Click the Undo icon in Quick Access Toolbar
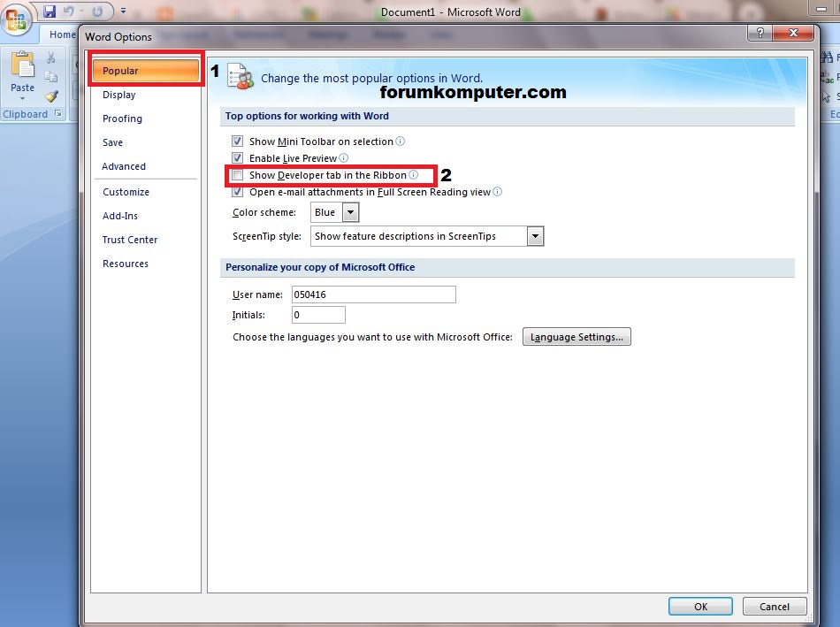Image resolution: width=840 pixels, height=627 pixels. [69, 11]
